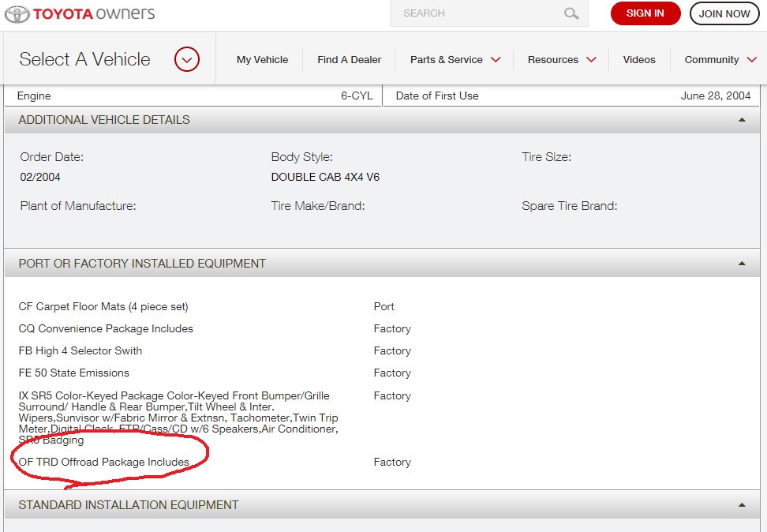Click the JOIN NOW button

coord(724,13)
